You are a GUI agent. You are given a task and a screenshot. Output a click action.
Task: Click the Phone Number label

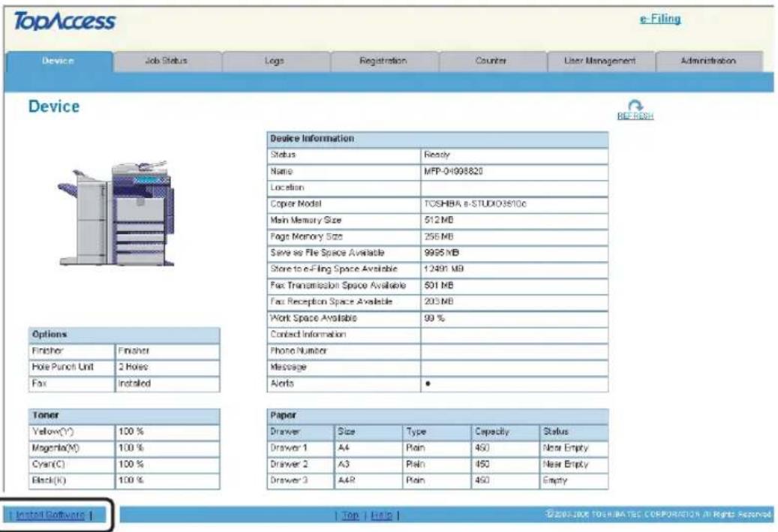298,351
